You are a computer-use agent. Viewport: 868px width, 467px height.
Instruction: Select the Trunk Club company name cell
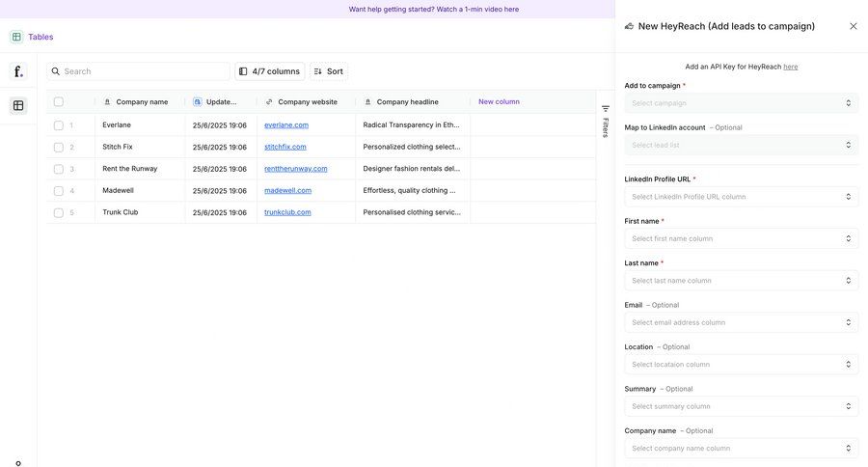coord(140,212)
